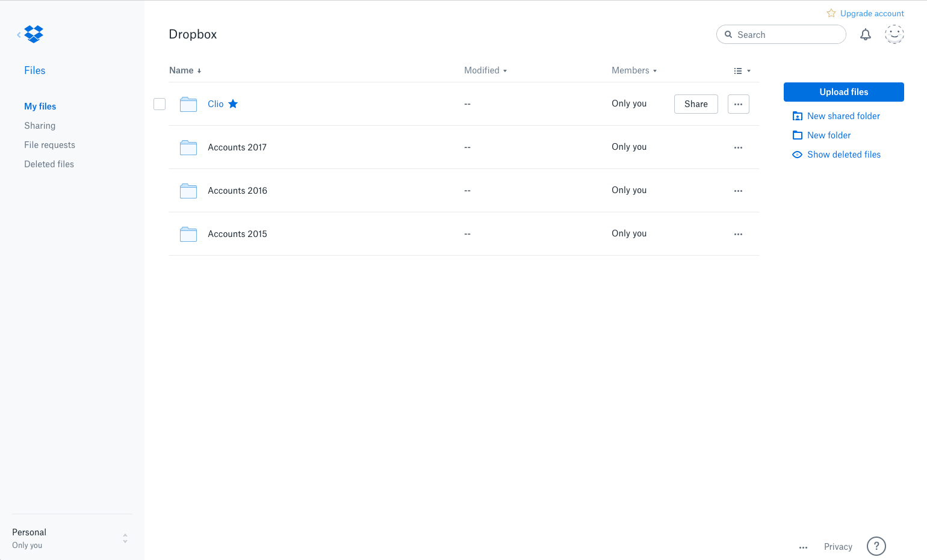Toggle the blue star next to Clio
Viewport: 927px width, 560px height.
pyautogui.click(x=233, y=104)
